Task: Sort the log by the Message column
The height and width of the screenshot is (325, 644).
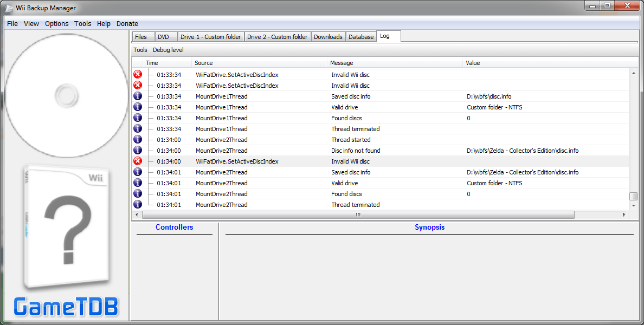Action: pyautogui.click(x=395, y=63)
